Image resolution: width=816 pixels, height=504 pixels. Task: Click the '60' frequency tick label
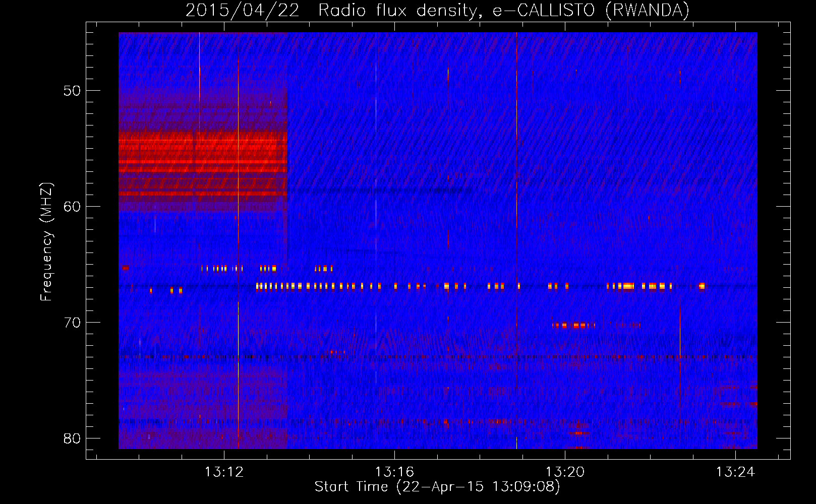pyautogui.click(x=73, y=207)
